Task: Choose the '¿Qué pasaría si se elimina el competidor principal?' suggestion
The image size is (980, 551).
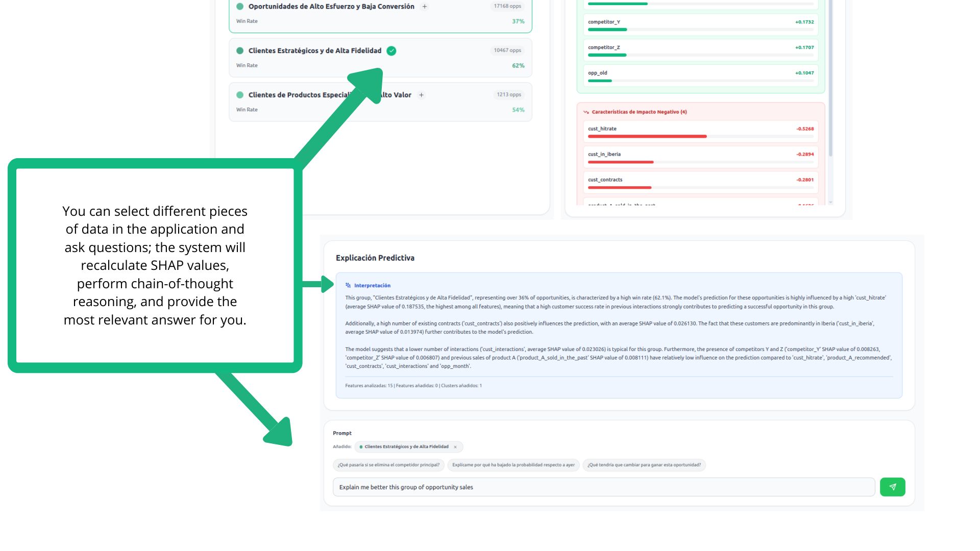Action: (x=388, y=465)
